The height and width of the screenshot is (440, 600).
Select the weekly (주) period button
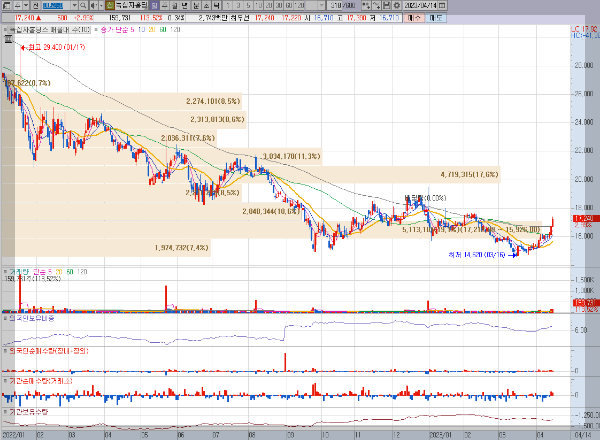coord(164,5)
